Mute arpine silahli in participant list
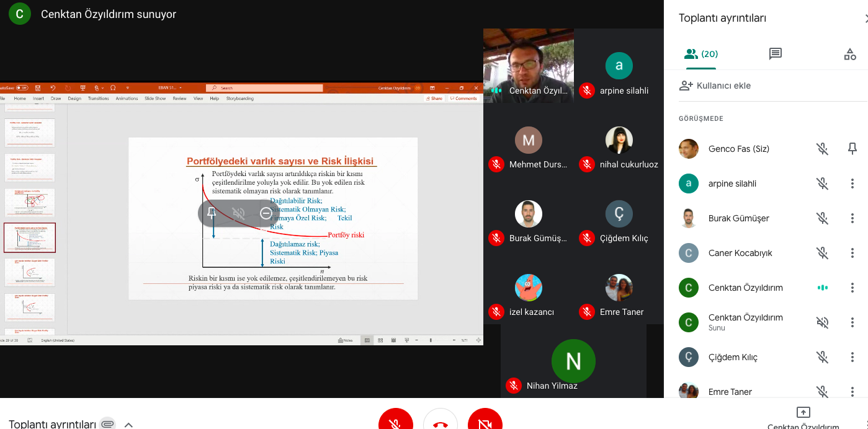The width and height of the screenshot is (868, 429). [822, 184]
